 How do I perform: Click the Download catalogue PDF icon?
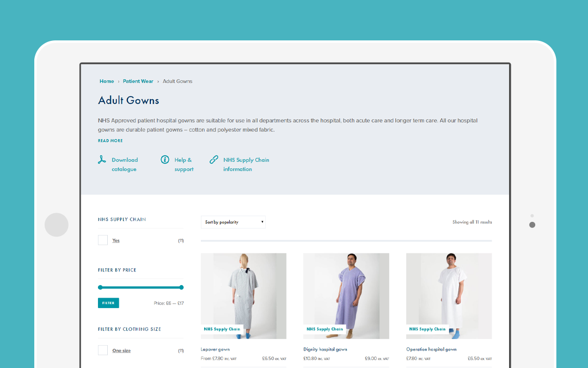pyautogui.click(x=102, y=160)
